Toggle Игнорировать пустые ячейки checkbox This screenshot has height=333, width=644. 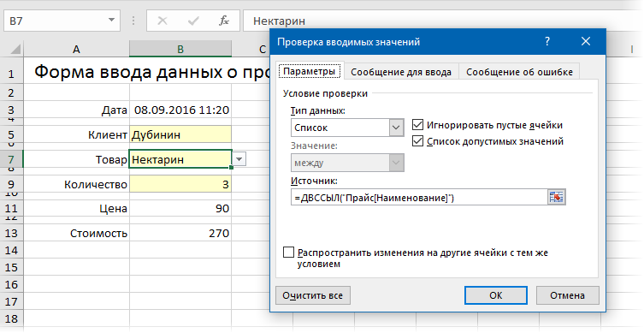point(417,125)
